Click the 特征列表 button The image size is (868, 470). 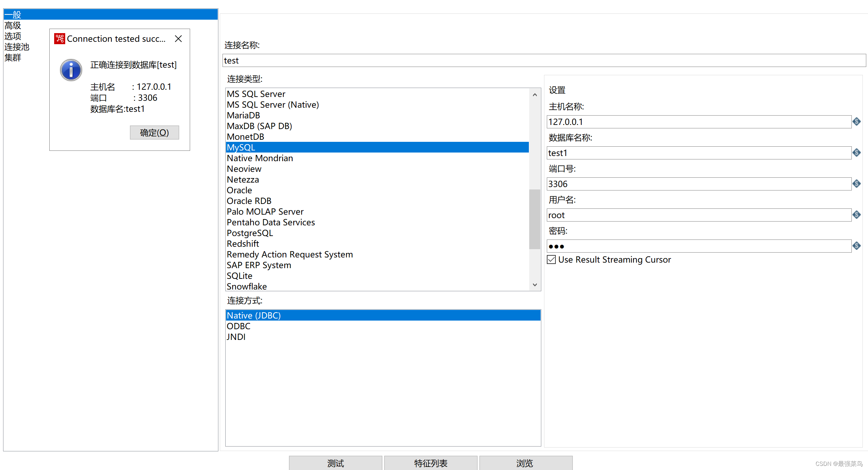point(431,463)
